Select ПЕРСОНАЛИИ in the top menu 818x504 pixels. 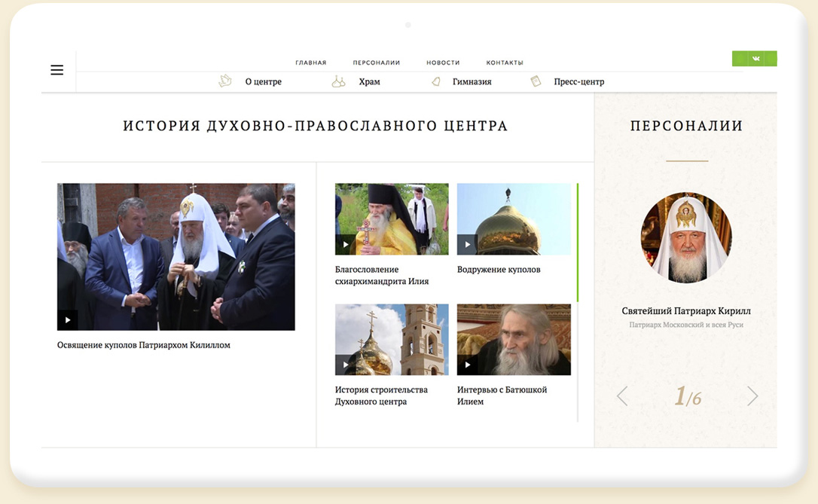(376, 63)
